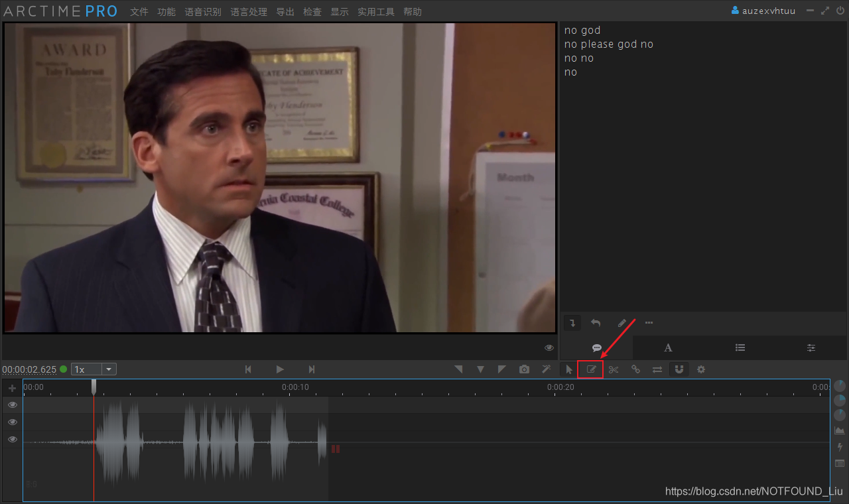Click the timecode 00:00:02.625
Screen dimensions: 849x504
(29, 369)
